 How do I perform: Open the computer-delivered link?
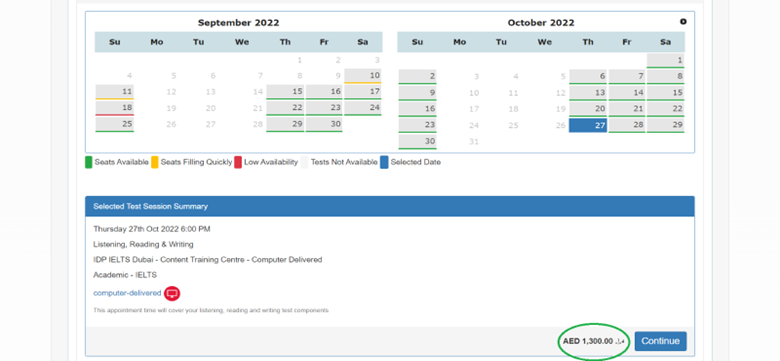point(127,293)
